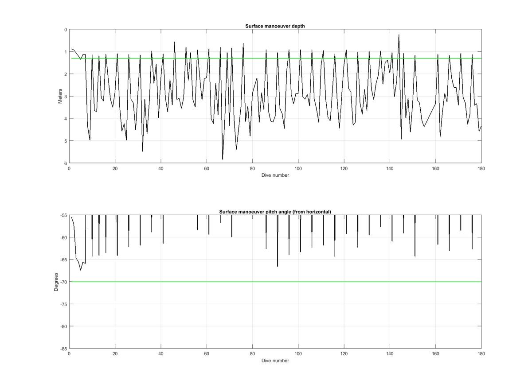Select the green -70 degree line in pitch plot
Screen dimensions: 532x392
click(x=275, y=282)
